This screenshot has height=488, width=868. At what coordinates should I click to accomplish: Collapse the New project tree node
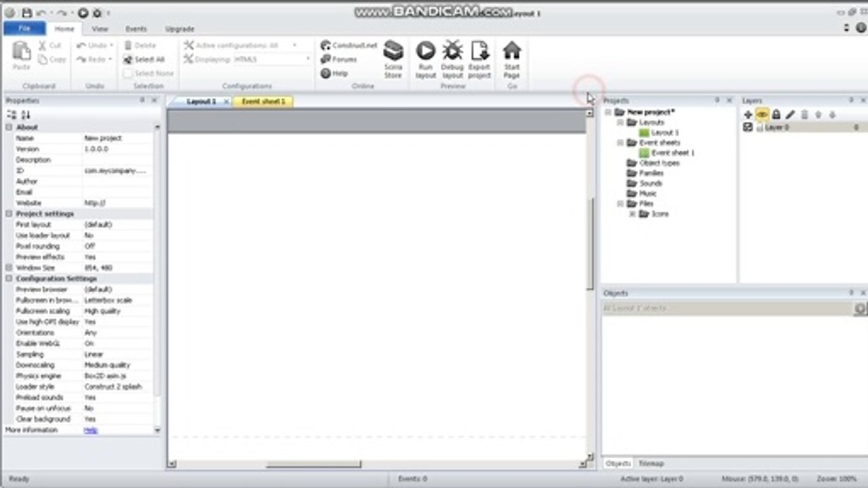point(608,113)
